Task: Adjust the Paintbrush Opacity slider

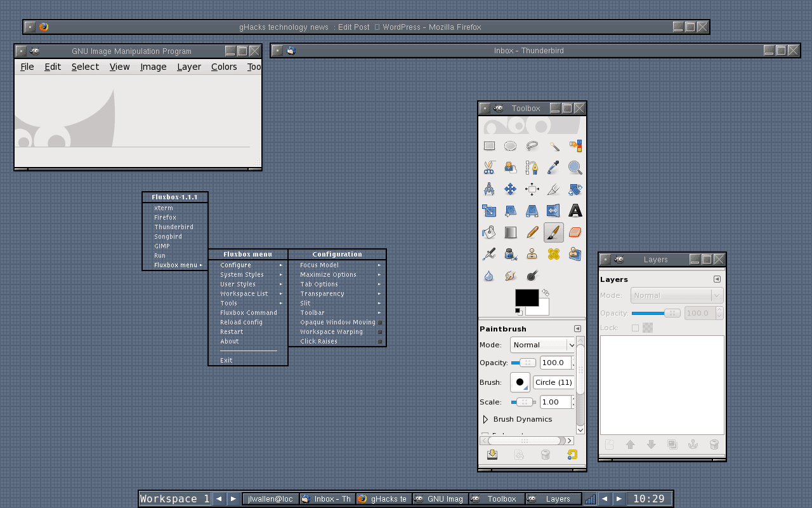Action: [x=524, y=363]
